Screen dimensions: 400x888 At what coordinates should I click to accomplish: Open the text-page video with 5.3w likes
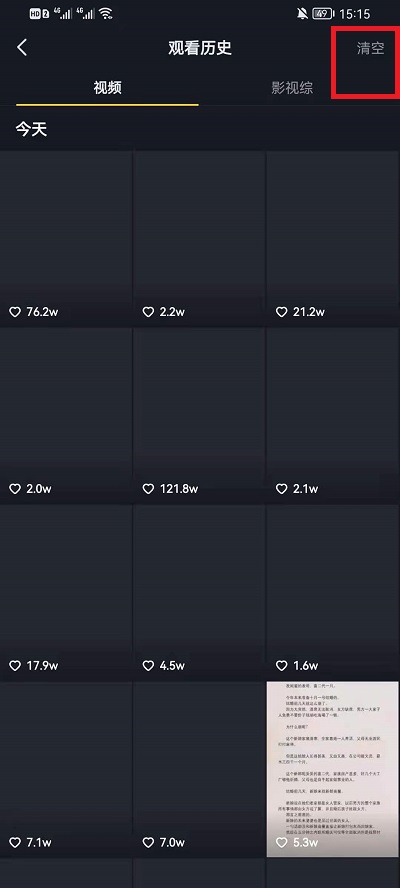[333, 769]
